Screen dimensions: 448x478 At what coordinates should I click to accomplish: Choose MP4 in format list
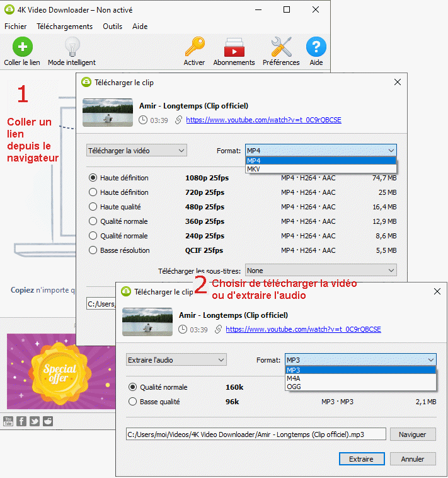pos(321,161)
